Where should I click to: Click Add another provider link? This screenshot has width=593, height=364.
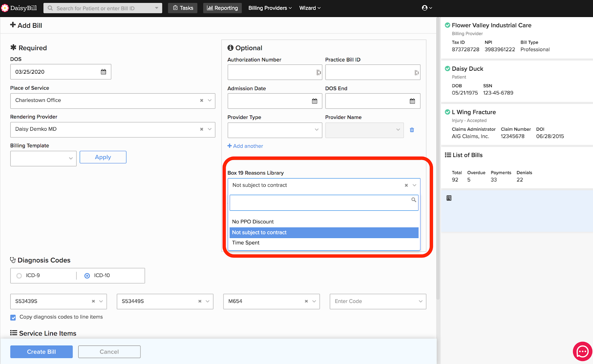[245, 146]
